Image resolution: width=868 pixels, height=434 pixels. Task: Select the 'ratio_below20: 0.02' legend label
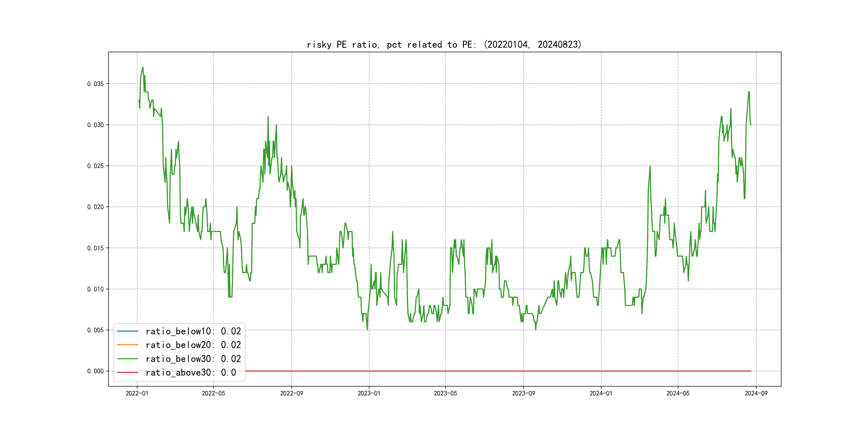[x=193, y=345]
